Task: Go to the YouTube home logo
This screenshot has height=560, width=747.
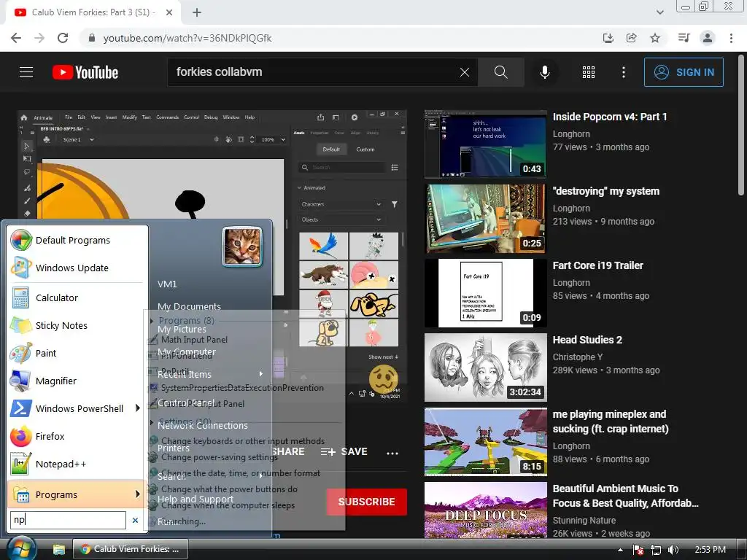Action: (x=85, y=72)
